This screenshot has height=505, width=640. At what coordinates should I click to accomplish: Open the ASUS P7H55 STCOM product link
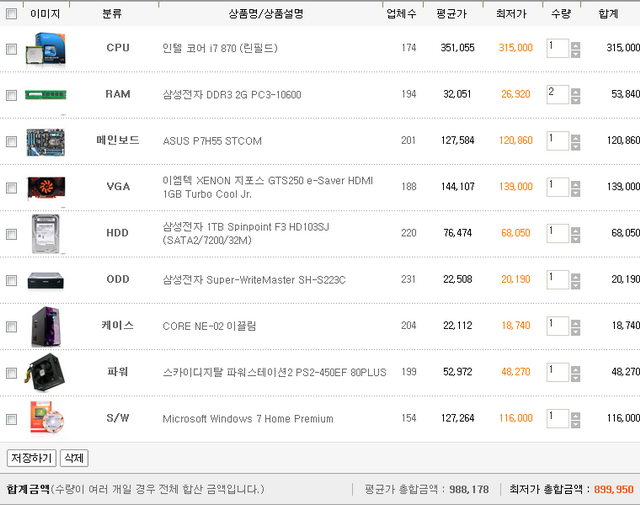pos(212,141)
